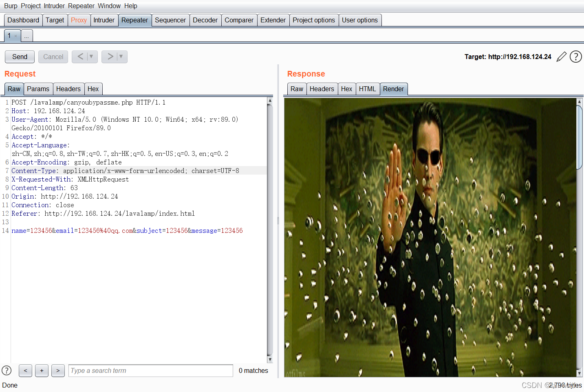Switch to the Decoder tab

205,20
